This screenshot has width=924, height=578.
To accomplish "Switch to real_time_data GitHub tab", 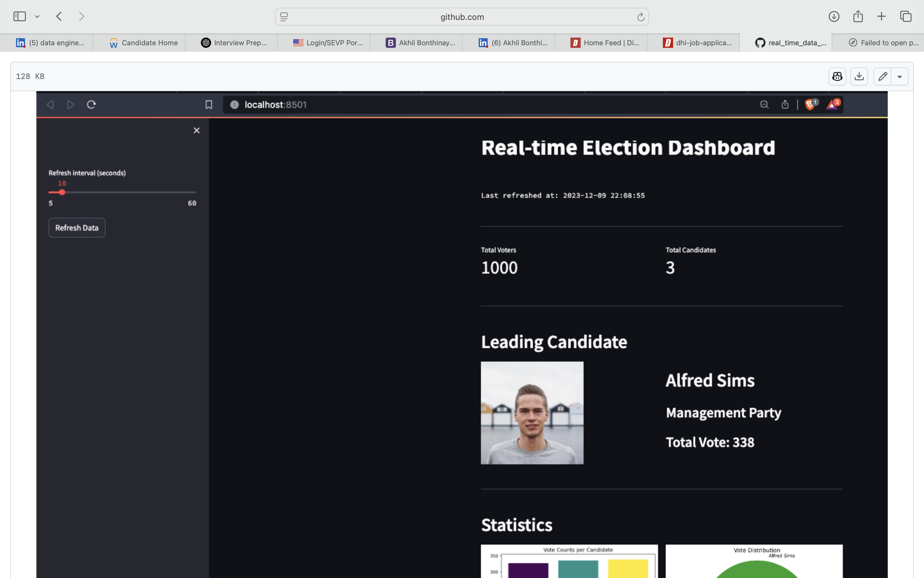I will click(x=786, y=43).
